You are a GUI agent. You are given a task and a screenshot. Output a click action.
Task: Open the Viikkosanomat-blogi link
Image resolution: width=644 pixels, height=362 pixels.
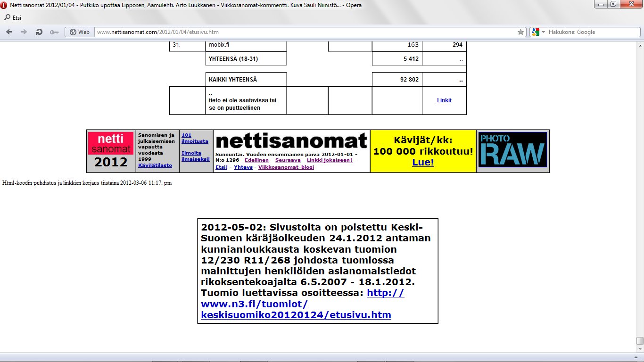[286, 167]
